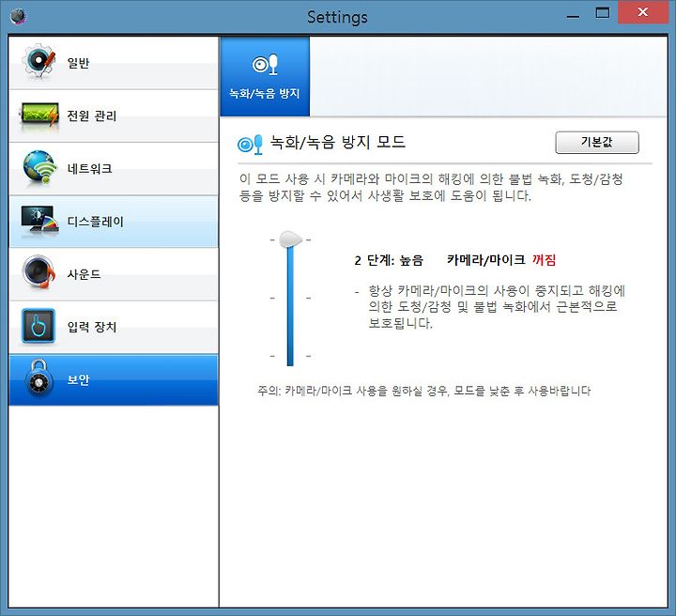Viewport: 676px width, 616px height.
Task: Click the slider thumb at top level
Action: (x=290, y=239)
